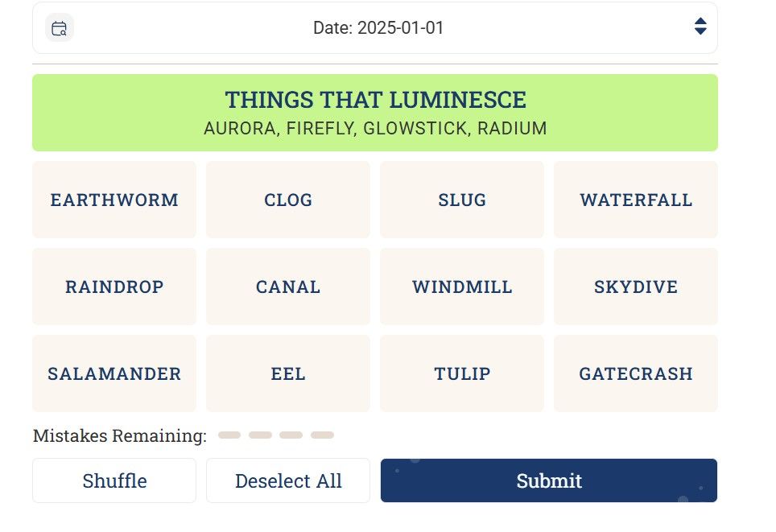Click the calendar search icon
This screenshot has height=532, width=776.
[59, 28]
